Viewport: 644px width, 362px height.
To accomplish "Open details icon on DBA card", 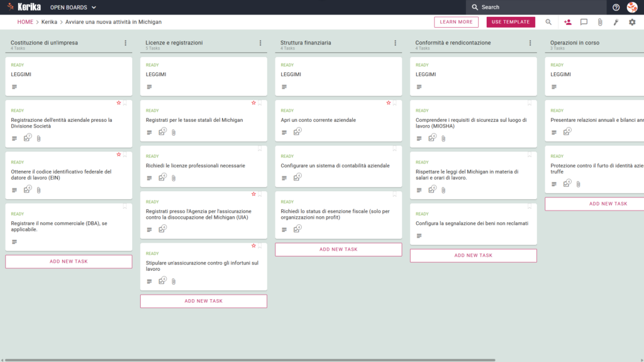I will [14, 242].
